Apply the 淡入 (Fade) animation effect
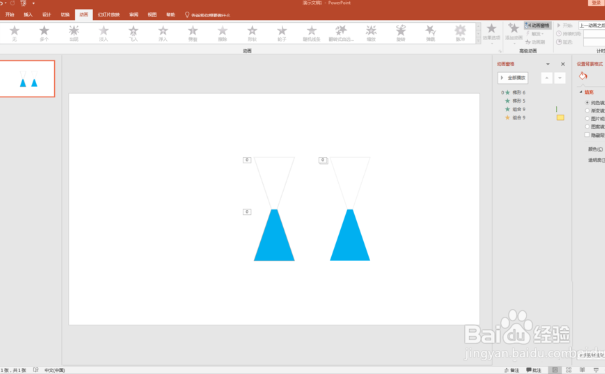The image size is (605, 374). pyautogui.click(x=103, y=34)
